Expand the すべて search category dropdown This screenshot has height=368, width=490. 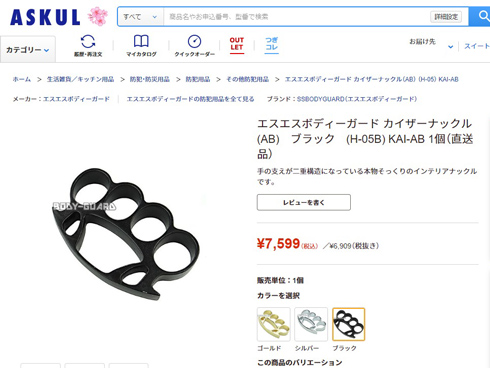click(x=140, y=17)
